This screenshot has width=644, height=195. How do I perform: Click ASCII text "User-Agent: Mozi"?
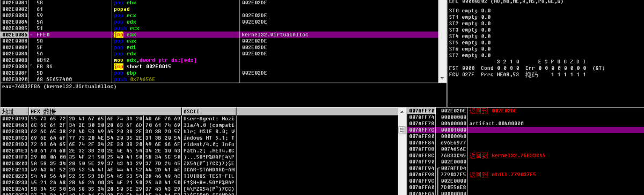[x=208, y=118]
